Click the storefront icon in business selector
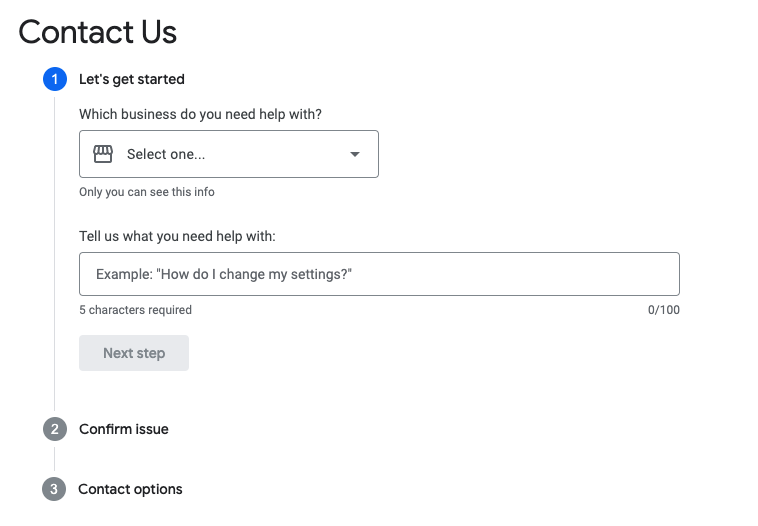 tap(103, 154)
